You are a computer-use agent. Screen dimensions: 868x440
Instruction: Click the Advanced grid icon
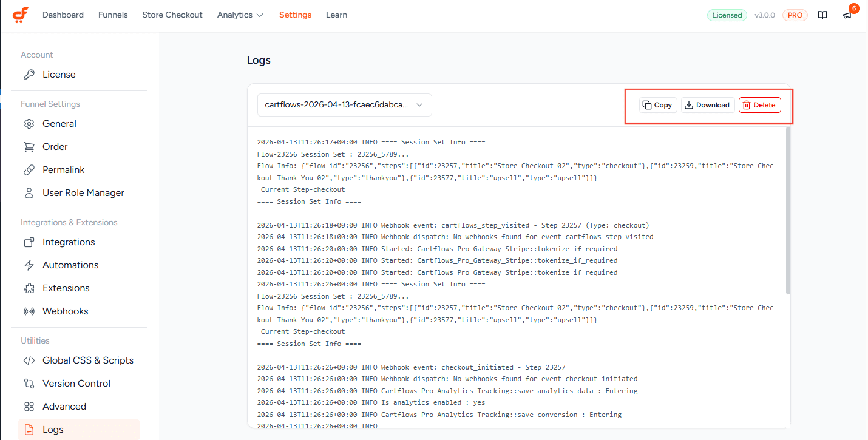29,407
